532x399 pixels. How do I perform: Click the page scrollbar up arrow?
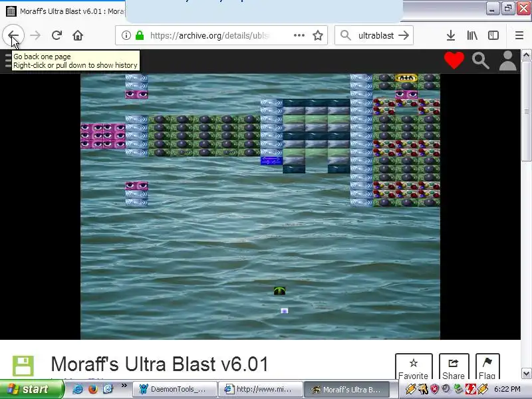click(x=526, y=55)
